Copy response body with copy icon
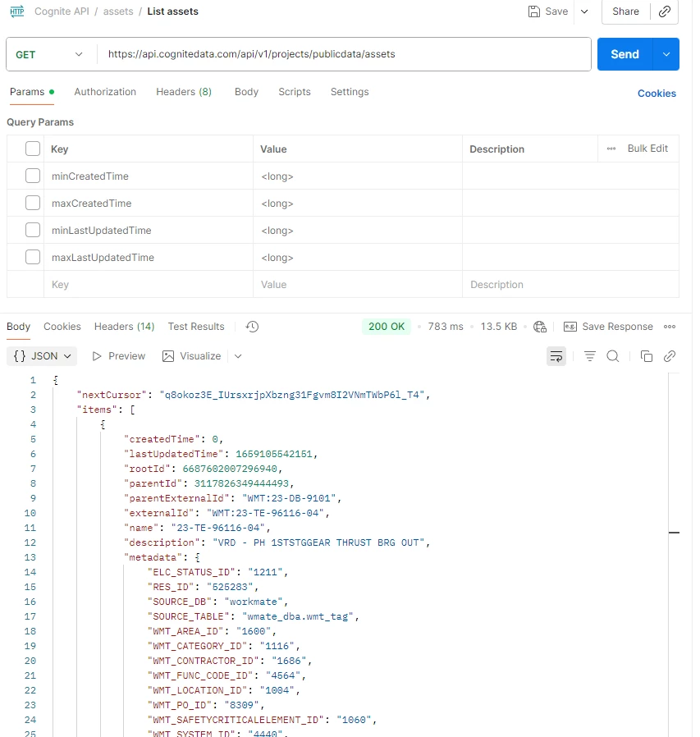 click(647, 356)
